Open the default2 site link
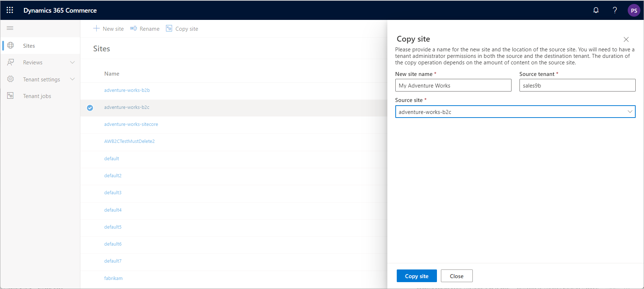 113,175
